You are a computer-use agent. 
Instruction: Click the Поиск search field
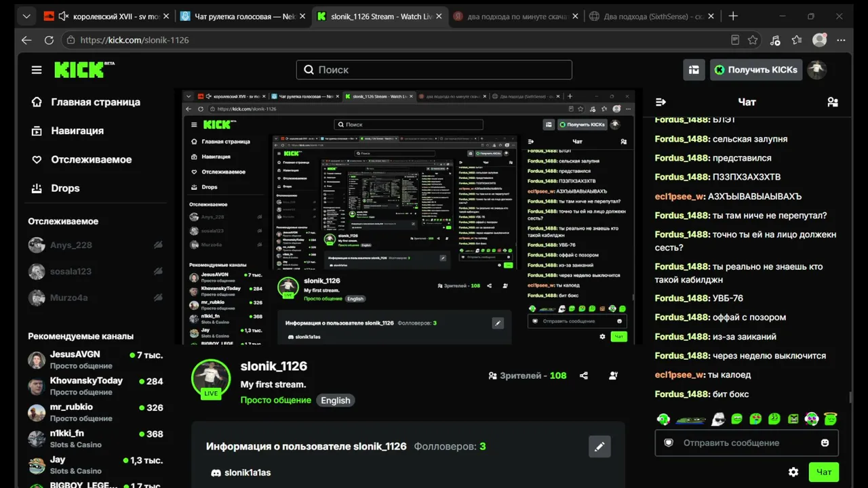tap(434, 70)
